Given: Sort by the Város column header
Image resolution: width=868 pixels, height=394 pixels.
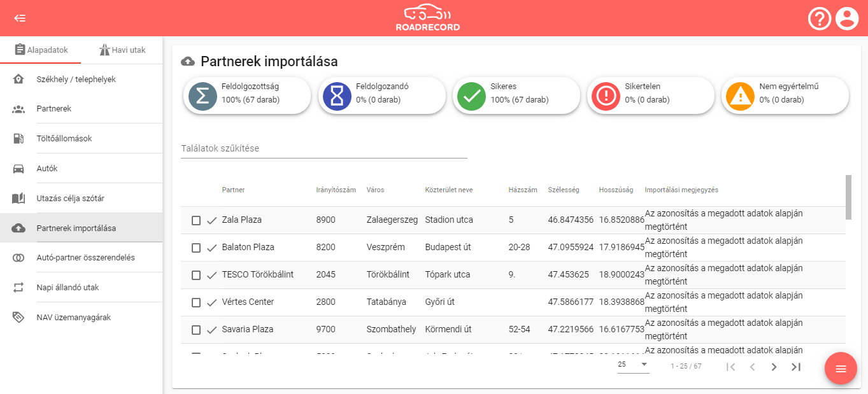Looking at the screenshot, I should [x=375, y=190].
